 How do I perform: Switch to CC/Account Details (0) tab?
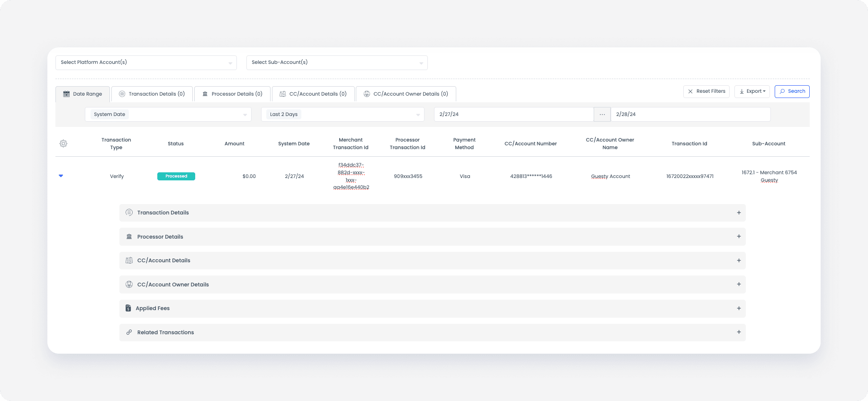click(313, 94)
